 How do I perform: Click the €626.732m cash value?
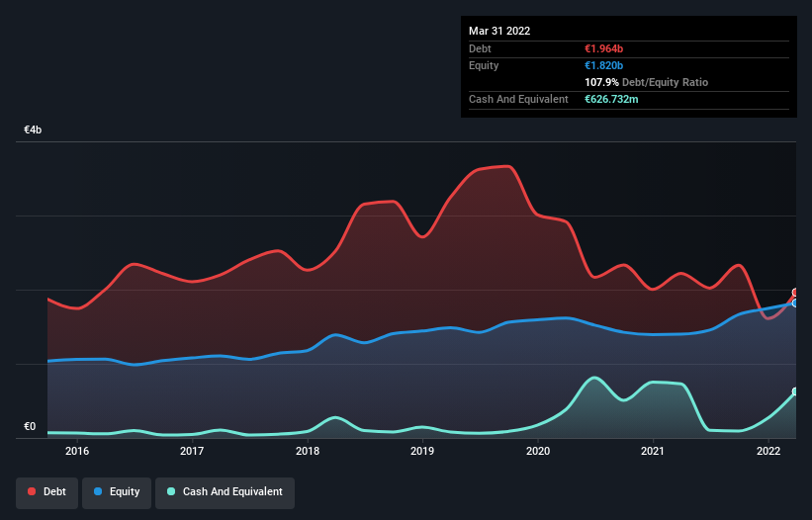coord(611,99)
